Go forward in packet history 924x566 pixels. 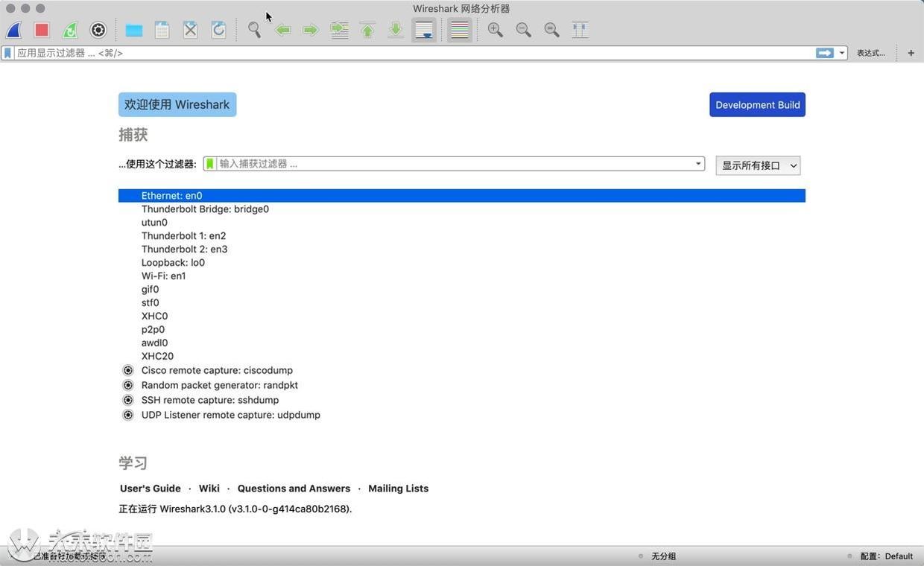[x=311, y=31]
